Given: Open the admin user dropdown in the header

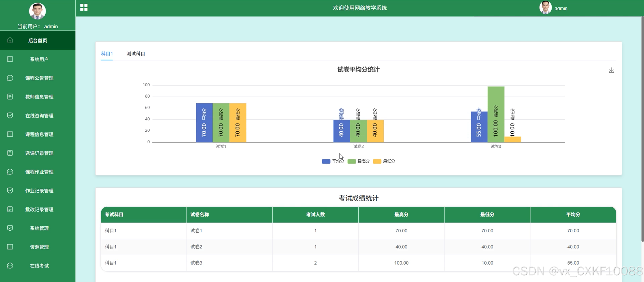Looking at the screenshot, I should tap(561, 8).
